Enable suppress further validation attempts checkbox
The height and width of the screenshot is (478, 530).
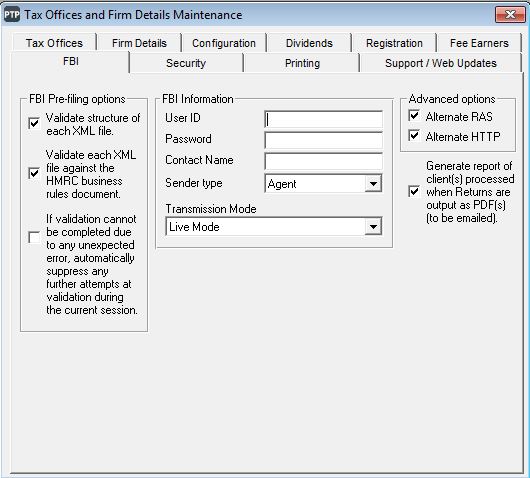[34, 237]
